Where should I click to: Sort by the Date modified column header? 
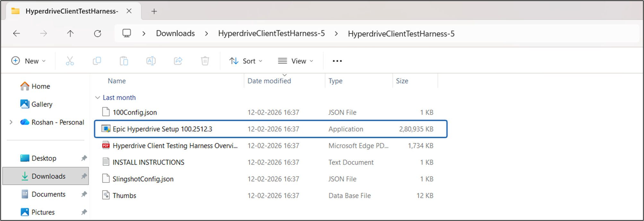[x=269, y=81]
